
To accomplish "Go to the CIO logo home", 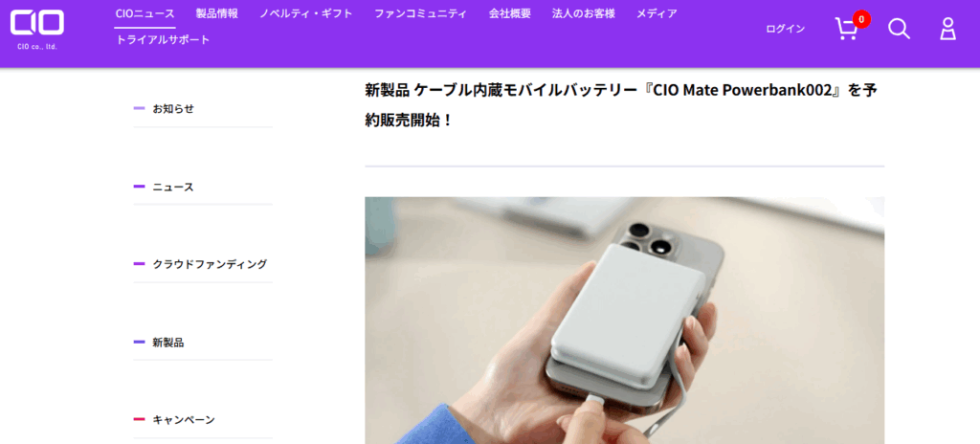I will point(37,30).
